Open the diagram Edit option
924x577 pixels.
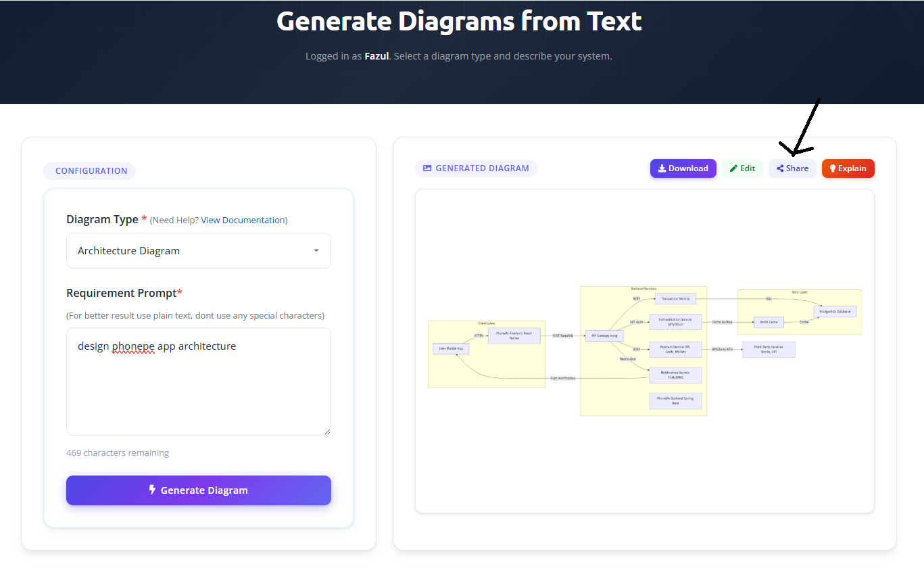tap(742, 168)
